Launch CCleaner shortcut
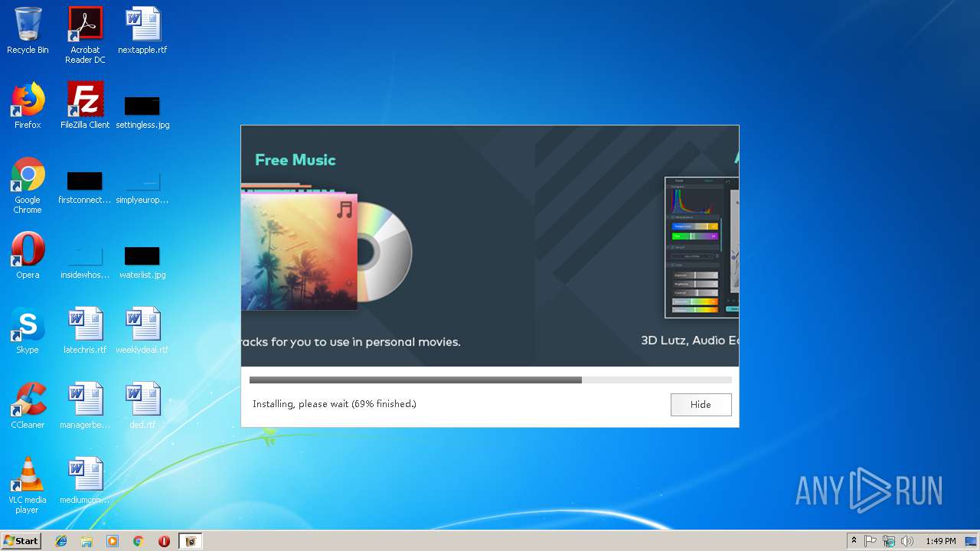Image resolution: width=980 pixels, height=551 pixels. [28, 406]
